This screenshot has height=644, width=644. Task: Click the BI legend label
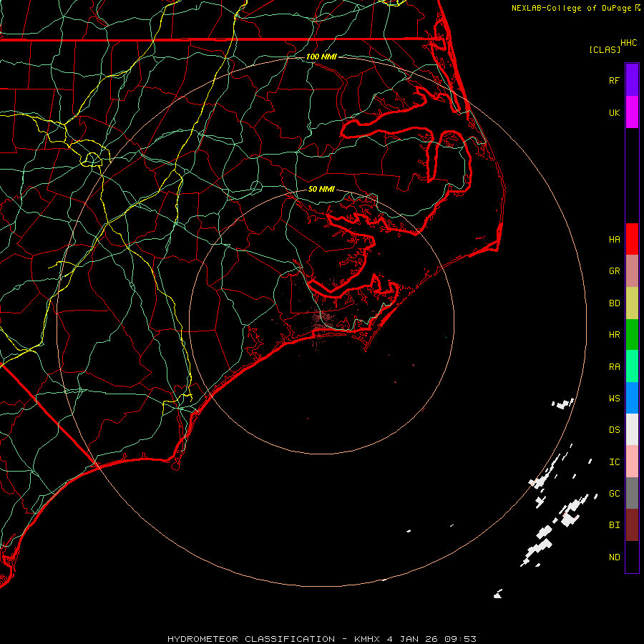pos(614,525)
